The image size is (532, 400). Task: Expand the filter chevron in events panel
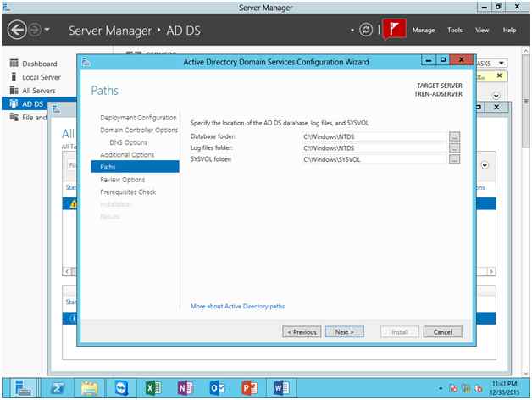[x=485, y=165]
